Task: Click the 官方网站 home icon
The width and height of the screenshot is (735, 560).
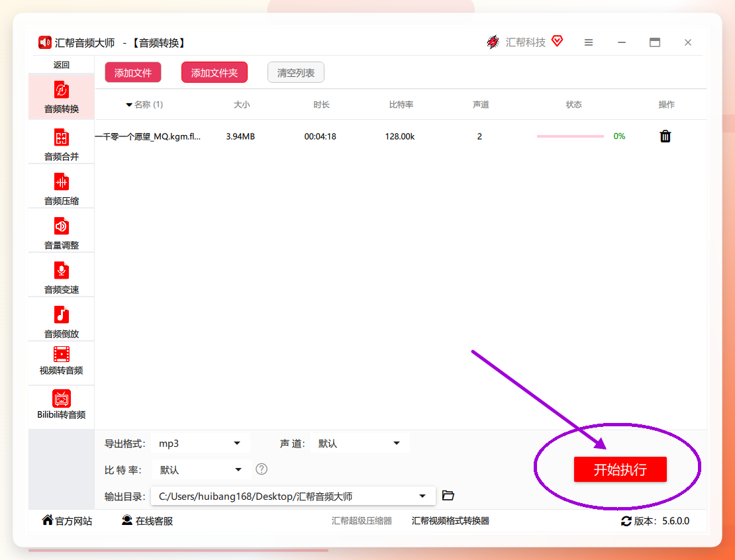Action: [47, 520]
